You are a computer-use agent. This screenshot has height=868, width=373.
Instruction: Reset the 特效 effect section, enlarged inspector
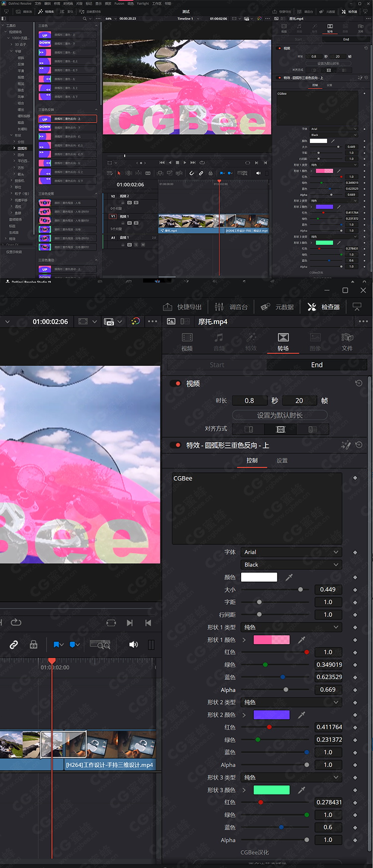pos(359,445)
